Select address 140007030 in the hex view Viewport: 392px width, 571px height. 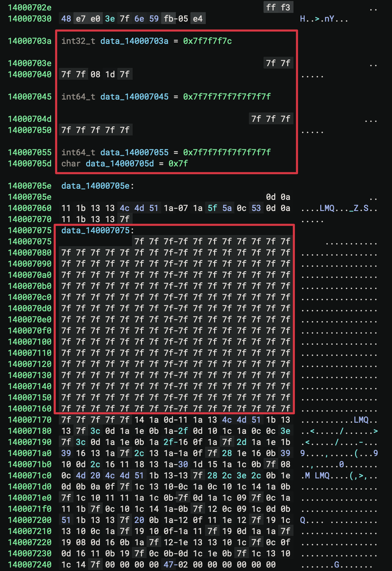30,18
